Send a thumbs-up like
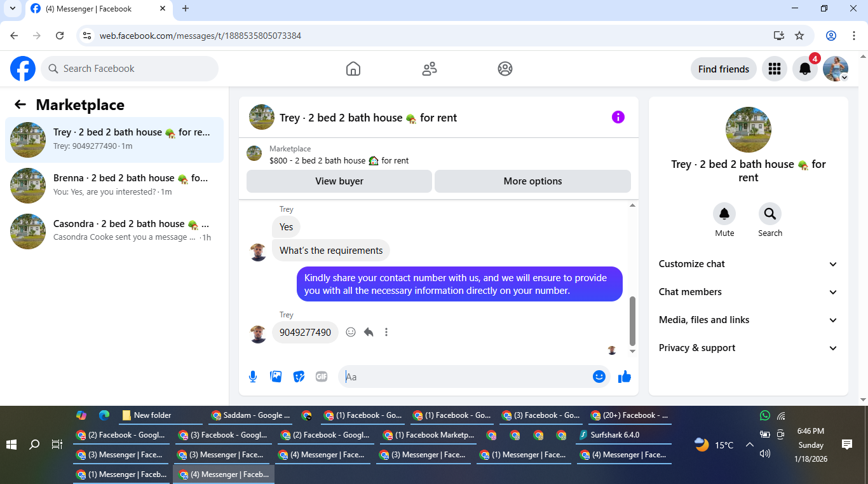This screenshot has height=484, width=868. click(x=625, y=377)
